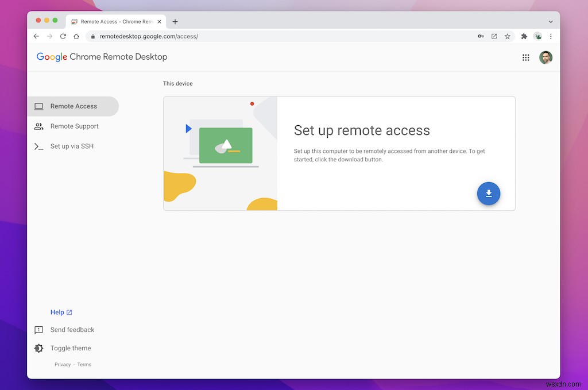
Task: Click the blue download button
Action: 489,194
